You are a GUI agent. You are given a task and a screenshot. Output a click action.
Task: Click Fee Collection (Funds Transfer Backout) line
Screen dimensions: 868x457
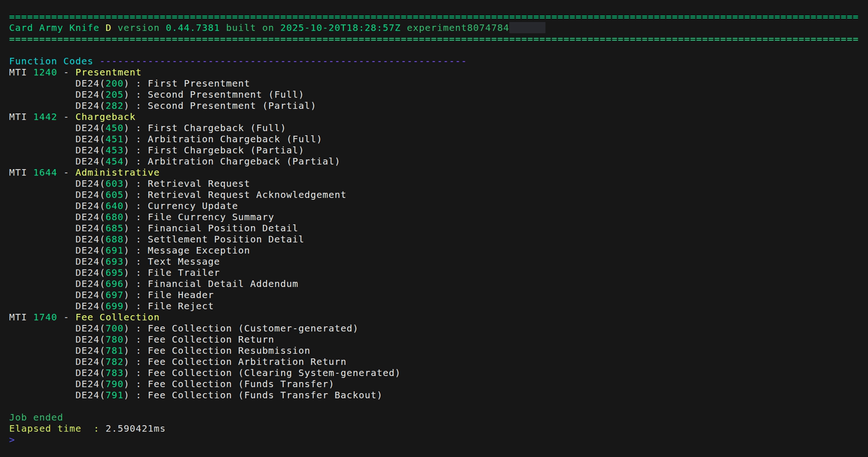pyautogui.click(x=228, y=395)
